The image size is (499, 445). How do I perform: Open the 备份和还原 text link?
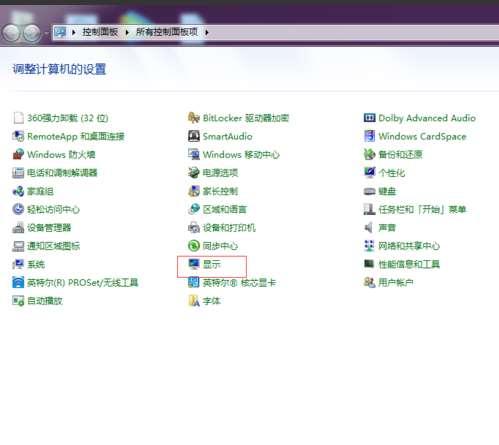(400, 155)
